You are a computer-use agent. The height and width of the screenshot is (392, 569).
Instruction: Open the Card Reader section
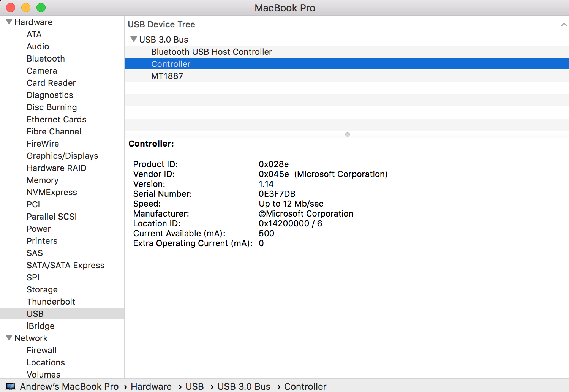pos(51,83)
